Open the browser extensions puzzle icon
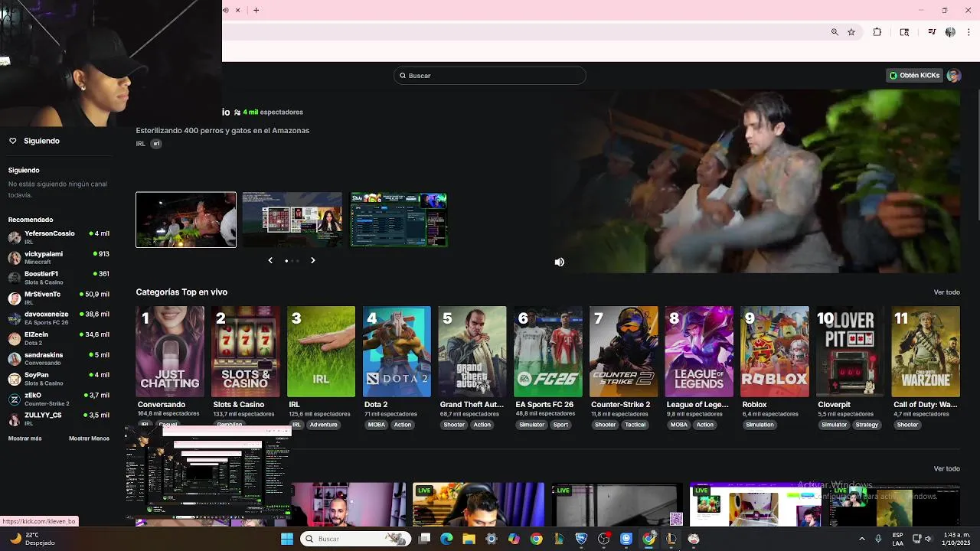 tap(877, 32)
